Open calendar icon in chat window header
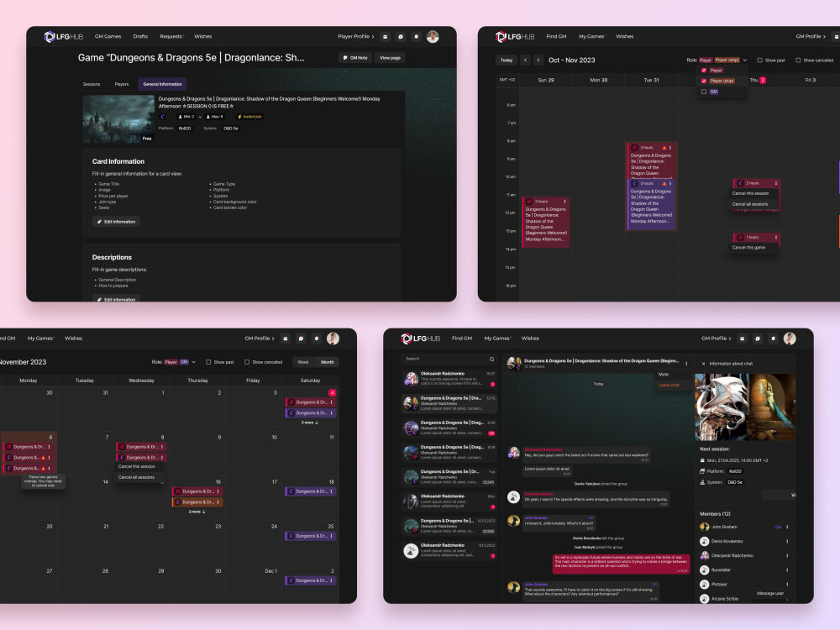Image resolution: width=840 pixels, height=630 pixels. point(742,339)
